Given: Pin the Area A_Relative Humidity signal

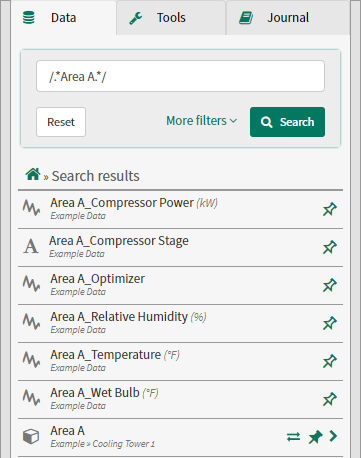Looking at the screenshot, I should (x=330, y=323).
